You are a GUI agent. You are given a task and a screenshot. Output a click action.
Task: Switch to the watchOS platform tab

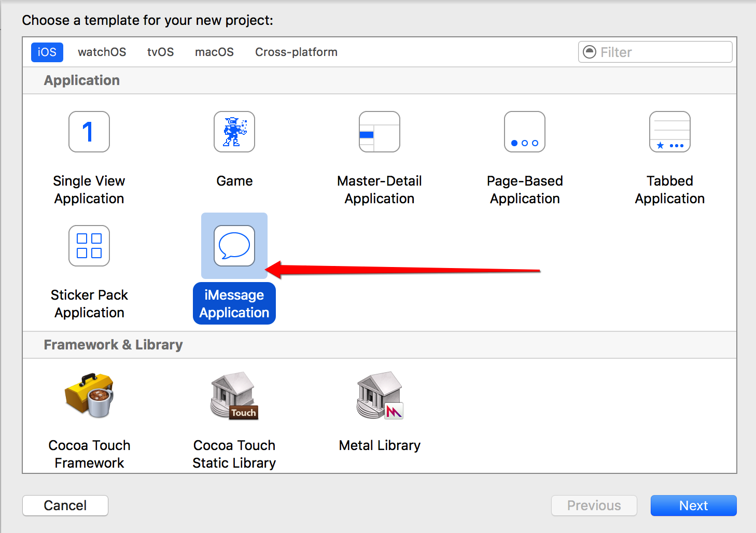coord(102,52)
